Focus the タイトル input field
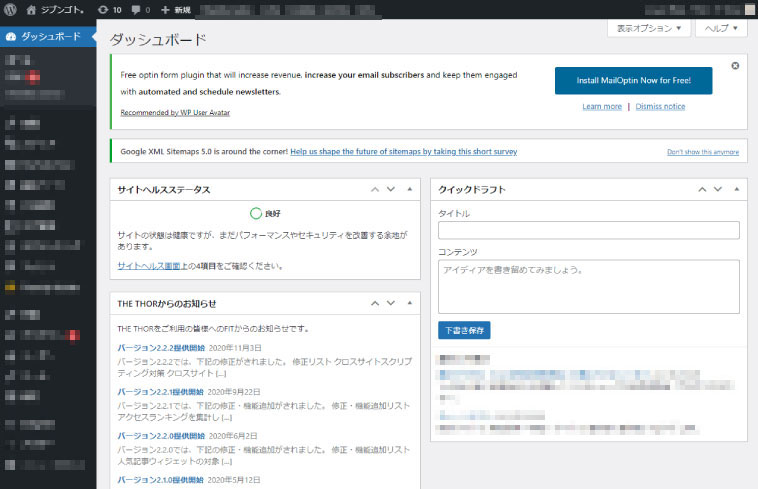 click(588, 231)
